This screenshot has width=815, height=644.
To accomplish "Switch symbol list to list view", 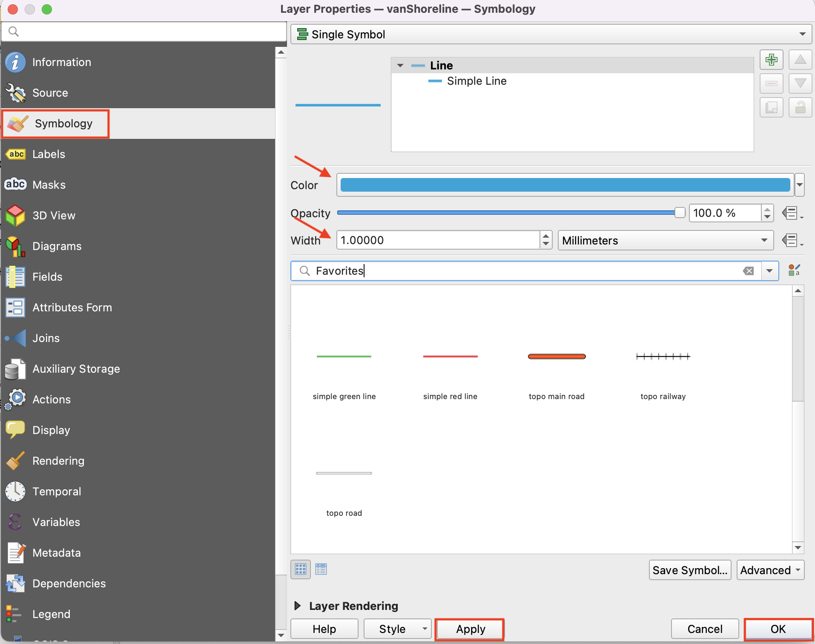I will pyautogui.click(x=321, y=569).
